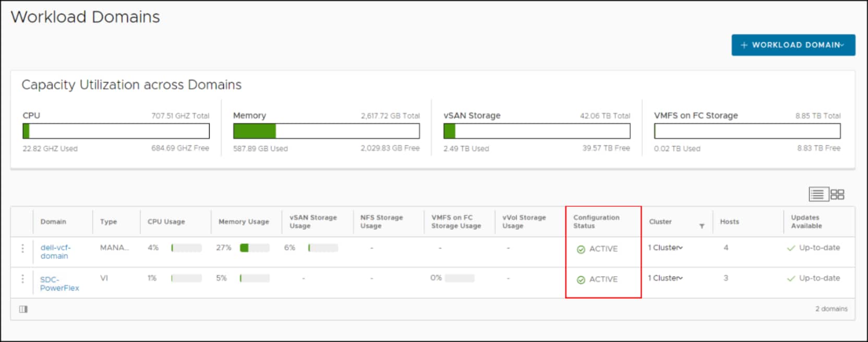
Task: Click '2.49 TB Used' value
Action: 466,149
